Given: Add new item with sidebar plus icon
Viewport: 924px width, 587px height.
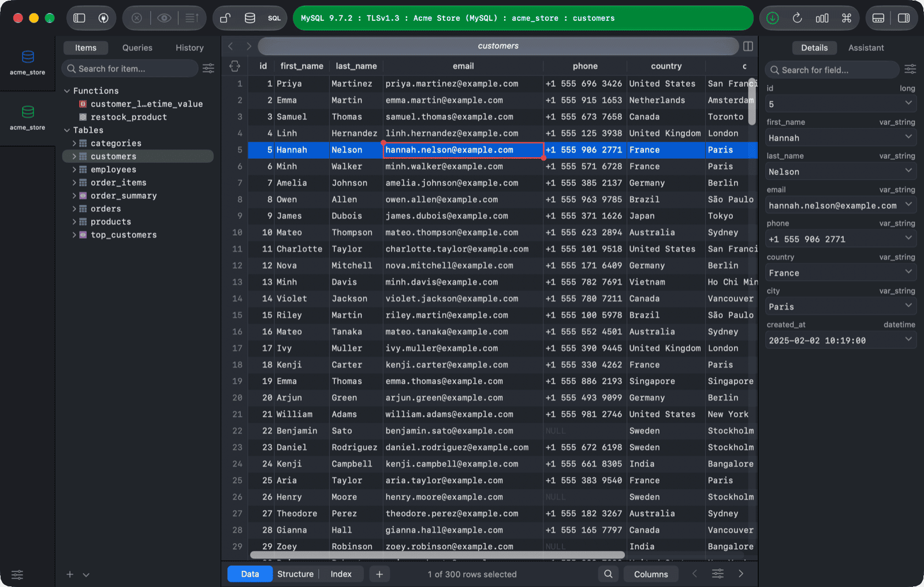Looking at the screenshot, I should [x=70, y=574].
